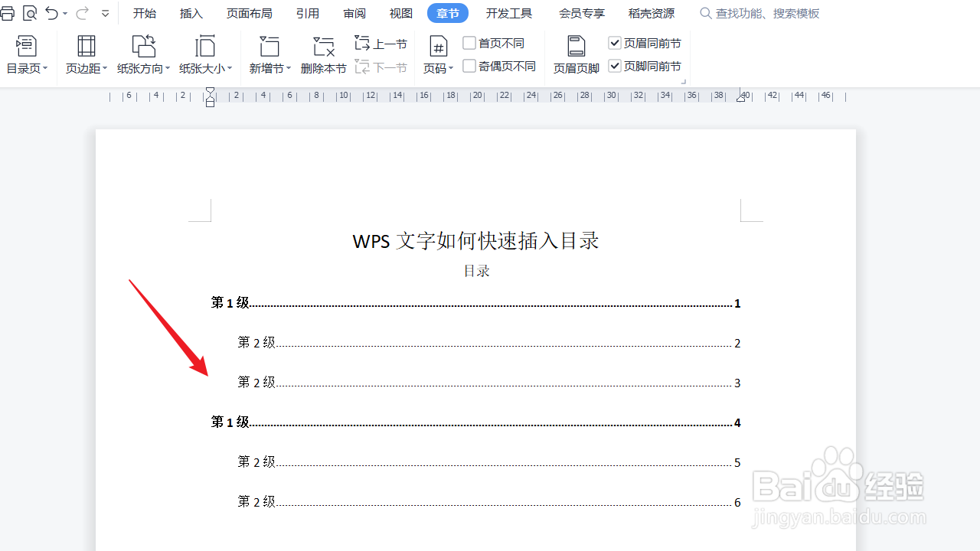Open the 页眉页脚 header and footer tool
Viewport: 980px width, 551px height.
[577, 55]
